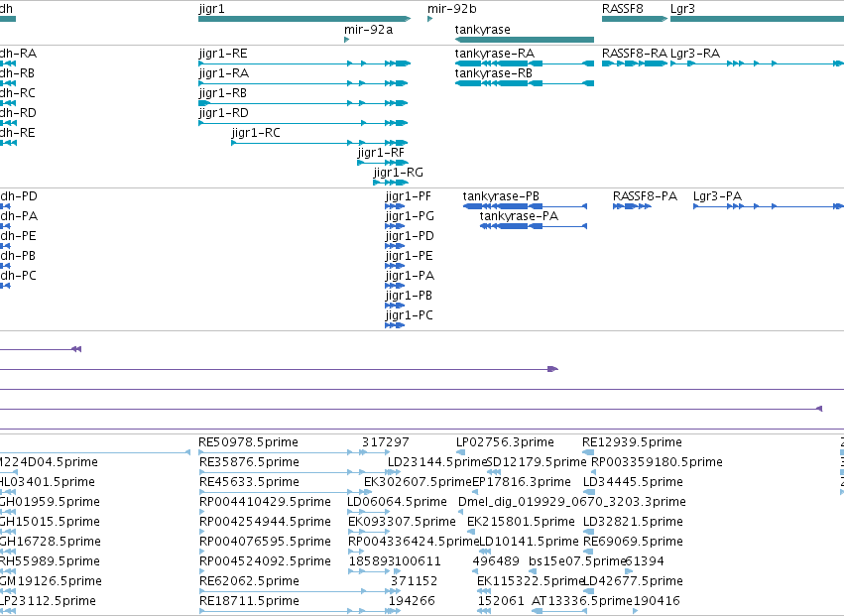Select the dh-RE transcript label
This screenshot has height=616, width=844.
tap(18, 133)
